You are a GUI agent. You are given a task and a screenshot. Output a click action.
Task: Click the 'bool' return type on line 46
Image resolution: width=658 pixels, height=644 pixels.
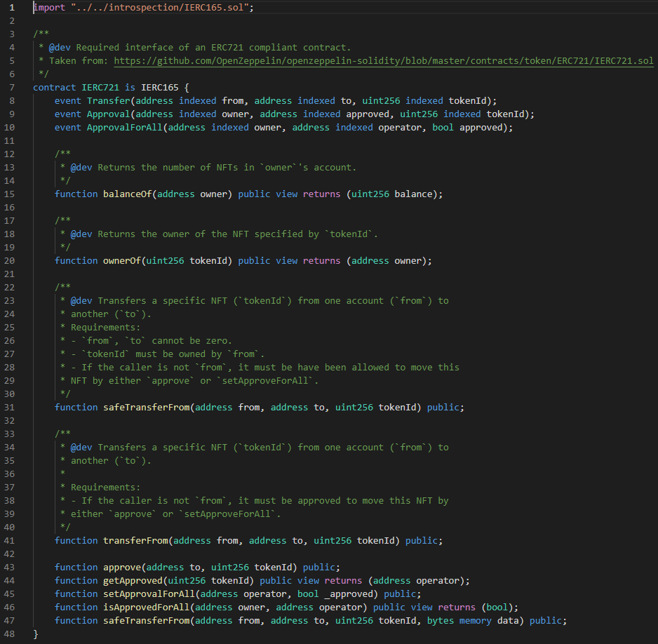[497, 608]
